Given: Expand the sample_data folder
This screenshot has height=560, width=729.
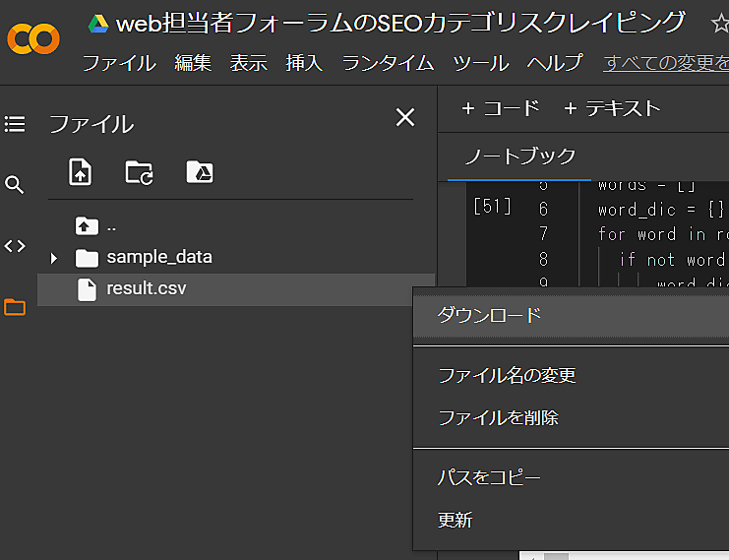Looking at the screenshot, I should click(x=54, y=258).
